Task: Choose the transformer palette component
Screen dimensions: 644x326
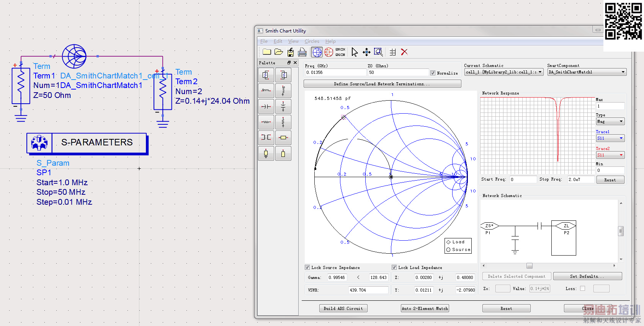Action: coord(266,137)
